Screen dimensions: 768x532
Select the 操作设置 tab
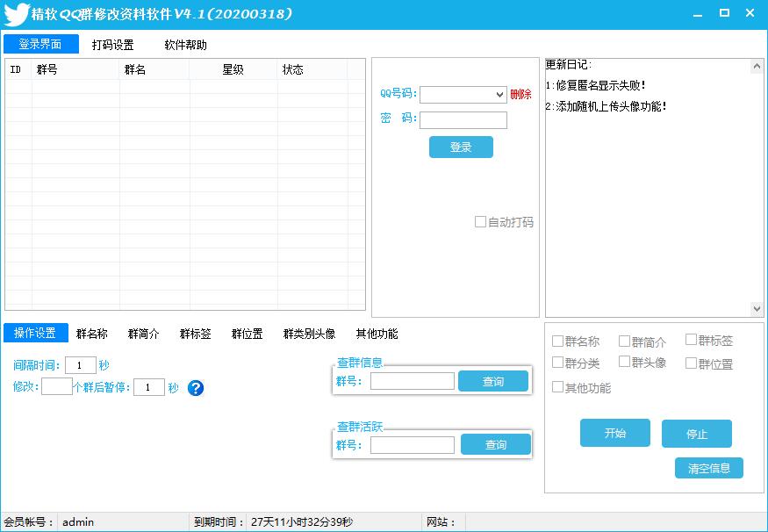(x=35, y=333)
